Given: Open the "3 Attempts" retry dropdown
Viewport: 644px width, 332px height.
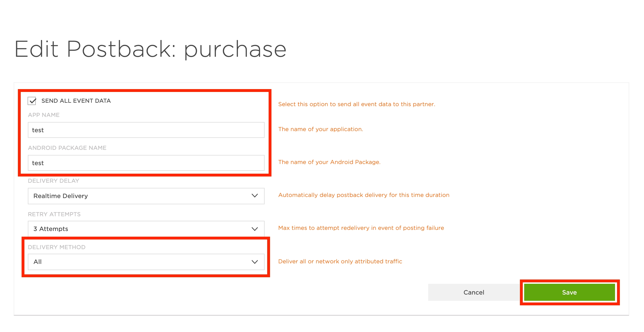Looking at the screenshot, I should click(146, 229).
